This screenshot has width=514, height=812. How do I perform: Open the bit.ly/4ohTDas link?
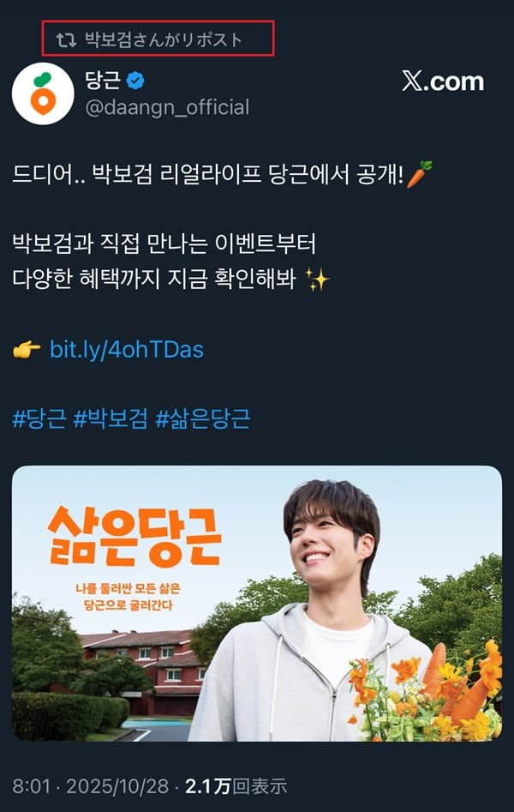127,350
